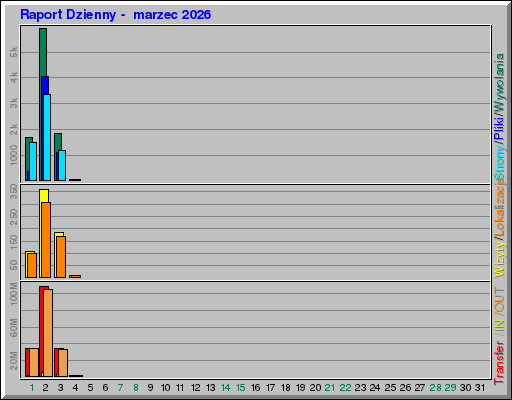Click green day number 14 on the x-axis
The width and height of the screenshot is (512, 400).
[x=226, y=388]
